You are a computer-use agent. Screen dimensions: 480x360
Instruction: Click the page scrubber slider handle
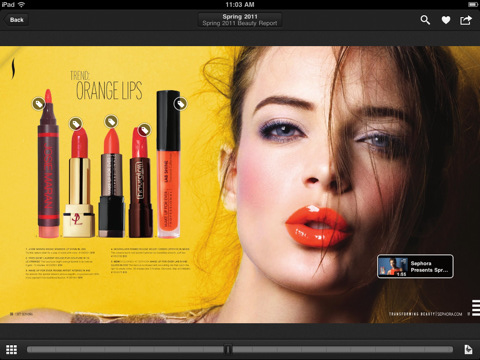[228, 349]
